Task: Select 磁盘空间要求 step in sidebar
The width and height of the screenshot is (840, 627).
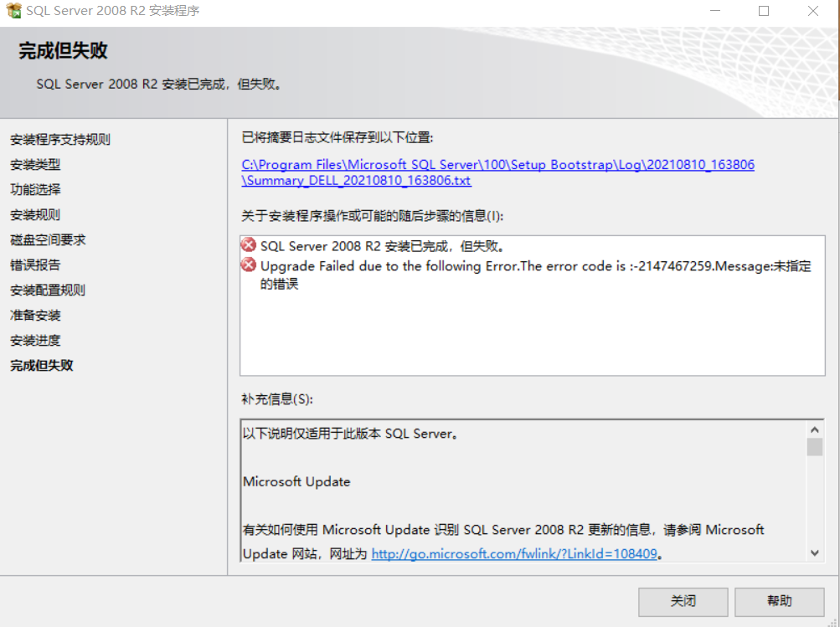Action: pos(48,240)
